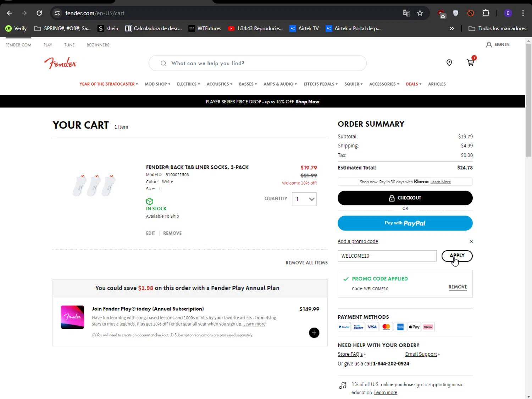Open Store FAQ's link
The width and height of the screenshot is (532, 399).
(350, 354)
